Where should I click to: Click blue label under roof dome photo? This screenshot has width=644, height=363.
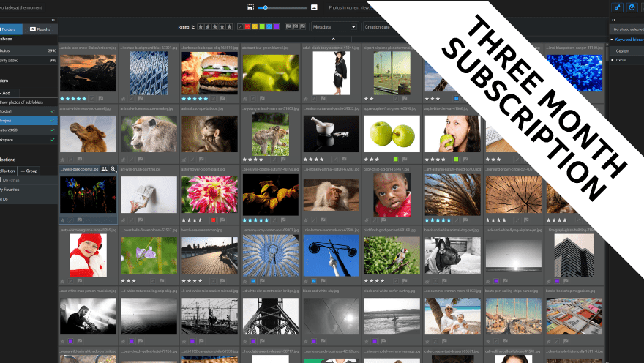(x=253, y=281)
